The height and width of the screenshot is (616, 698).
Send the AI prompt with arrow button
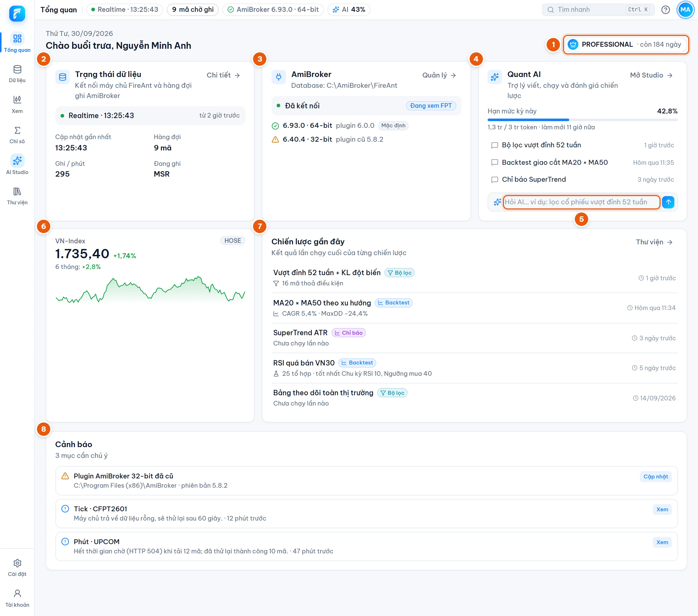(668, 202)
